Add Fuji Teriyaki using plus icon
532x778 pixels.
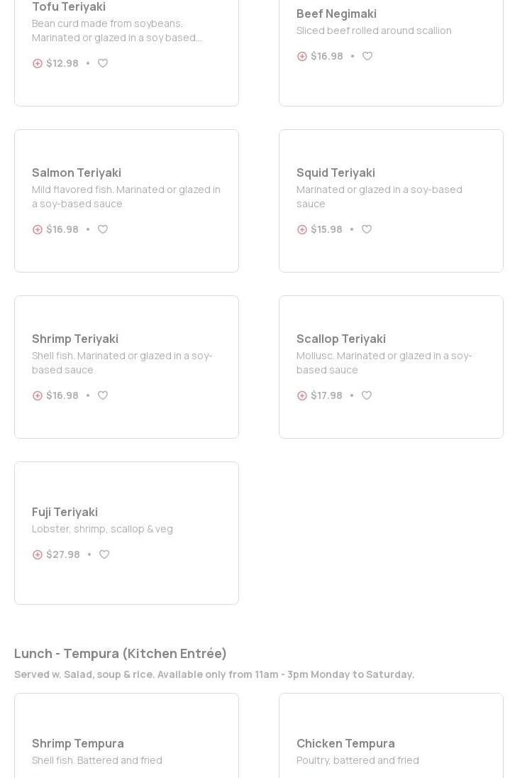point(38,554)
